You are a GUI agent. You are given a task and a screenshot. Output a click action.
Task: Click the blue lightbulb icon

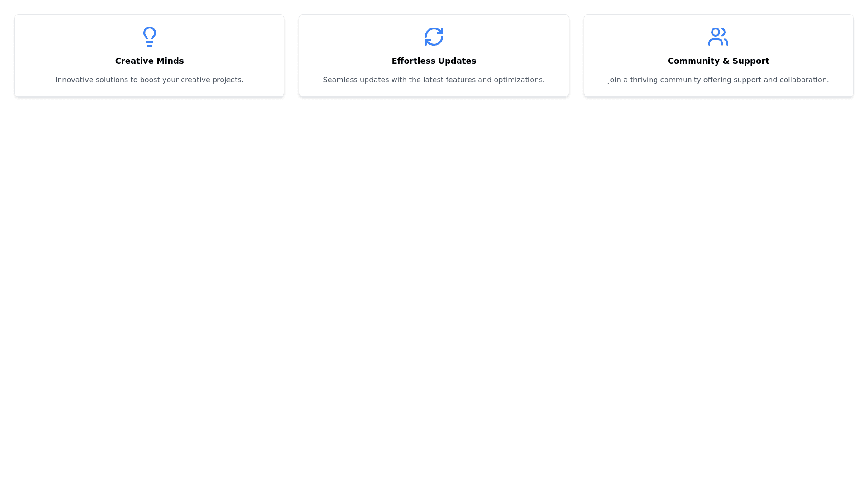click(x=149, y=37)
